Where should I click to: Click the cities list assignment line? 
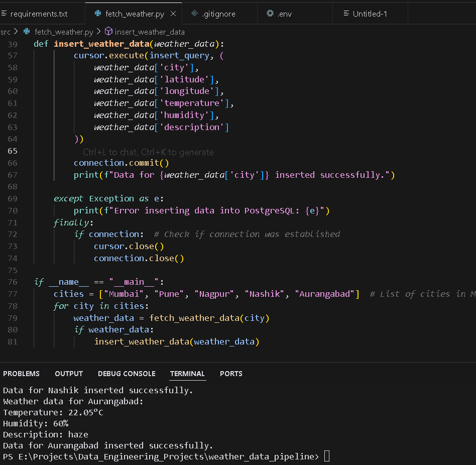click(206, 294)
